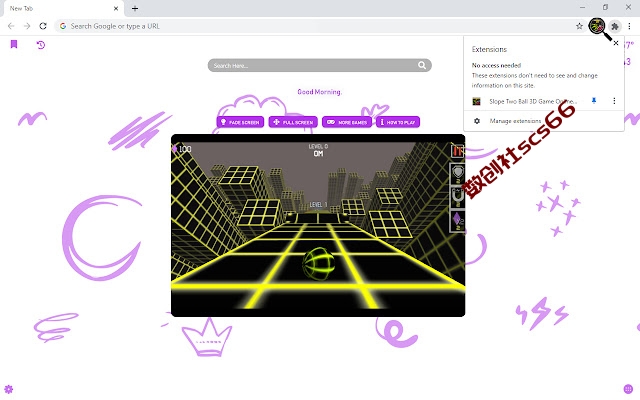Image resolution: width=640 pixels, height=400 pixels.
Task: Go forward with the browser forward arrow
Action: coord(27,26)
